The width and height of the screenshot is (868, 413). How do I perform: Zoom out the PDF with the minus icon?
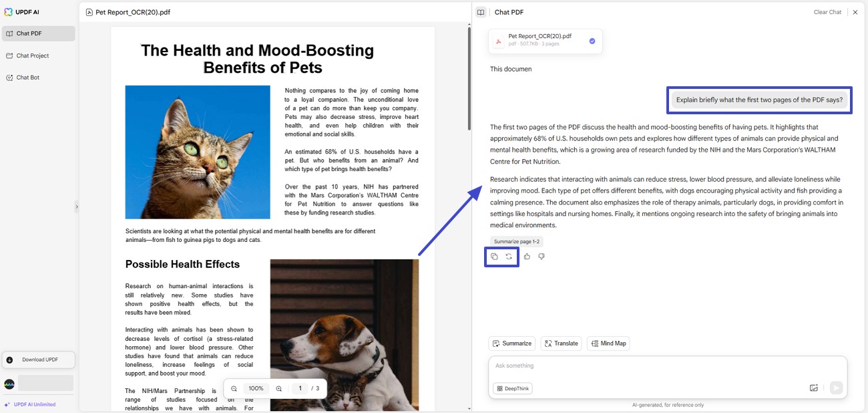(x=233, y=388)
